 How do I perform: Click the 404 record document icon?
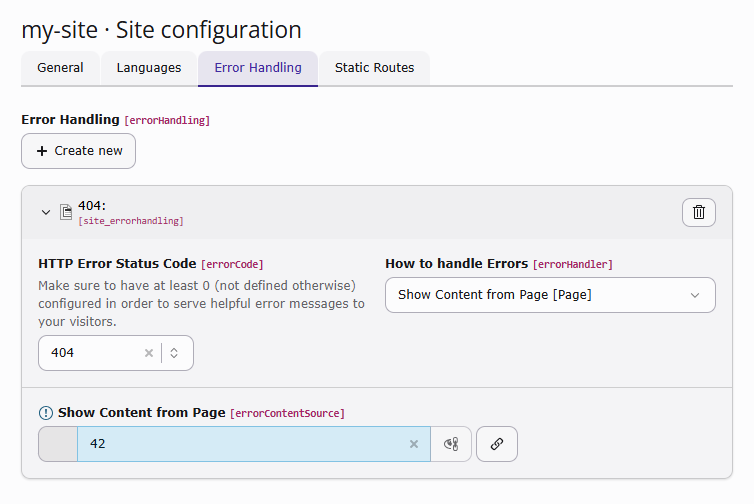pyautogui.click(x=66, y=212)
